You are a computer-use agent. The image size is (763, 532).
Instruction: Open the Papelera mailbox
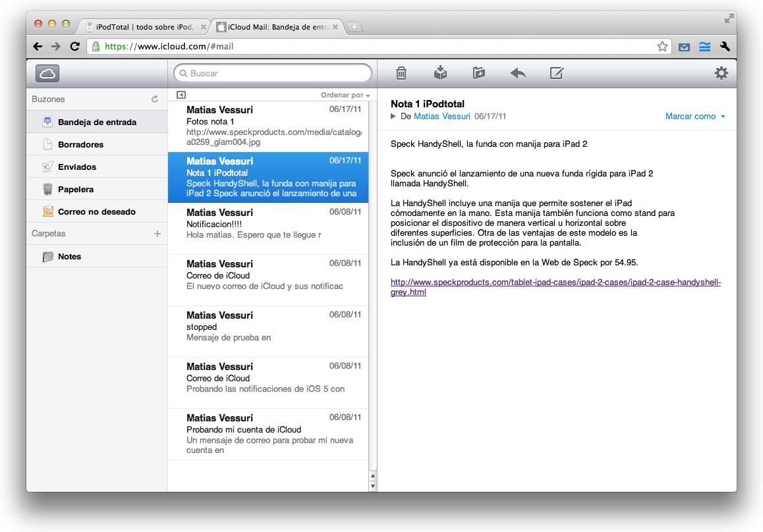point(97,189)
